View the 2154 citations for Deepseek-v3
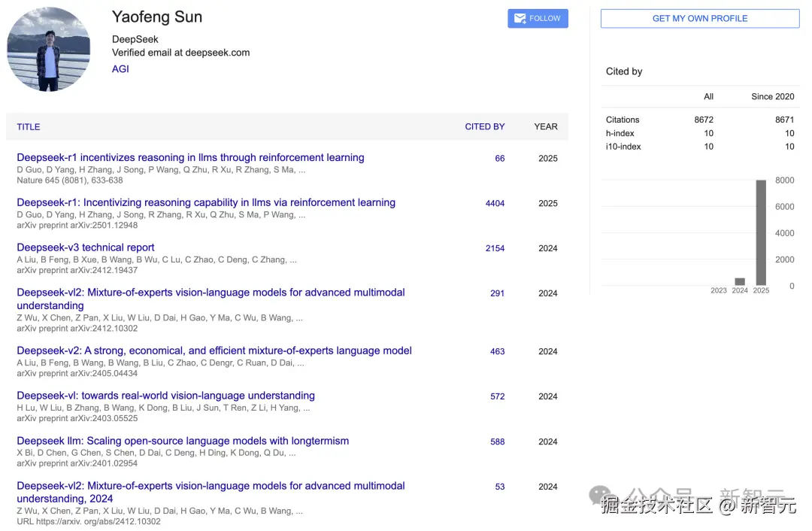This screenshot has width=812, height=531. coord(495,248)
